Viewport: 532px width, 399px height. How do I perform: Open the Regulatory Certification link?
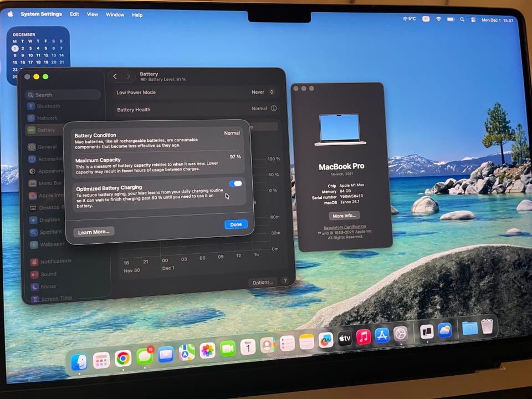[x=345, y=227]
